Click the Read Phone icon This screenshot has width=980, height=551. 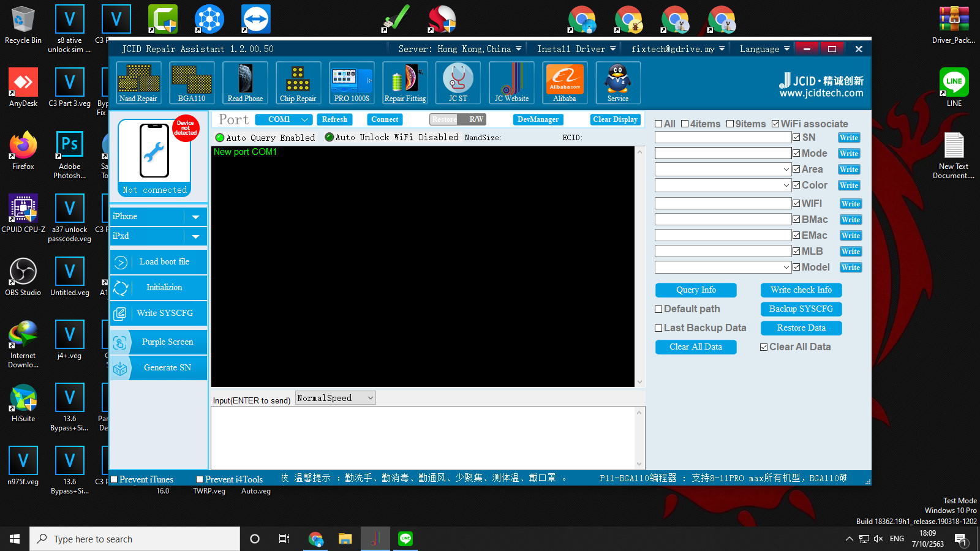[x=245, y=83]
